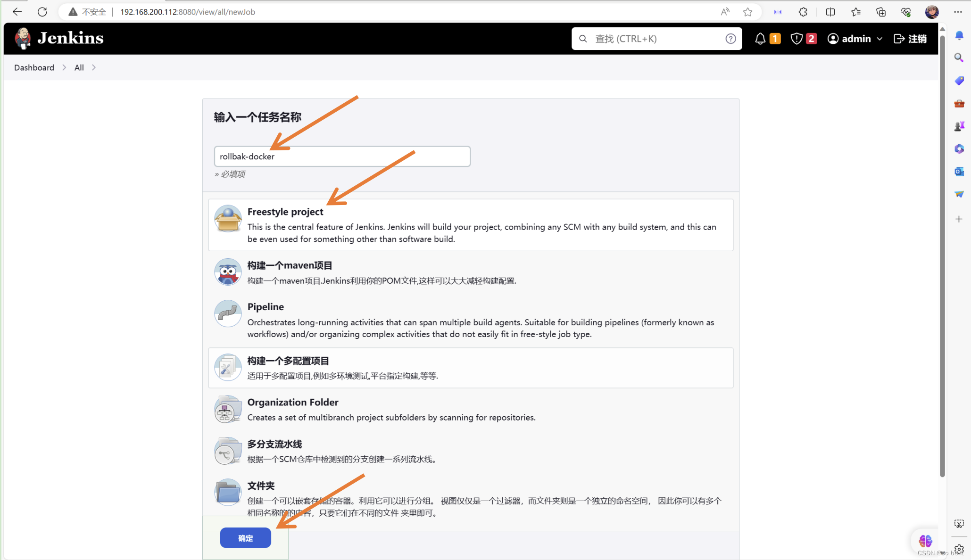Screen dimensions: 971x560
Task: Expand the All breadcrumb chevron
Action: [94, 67]
